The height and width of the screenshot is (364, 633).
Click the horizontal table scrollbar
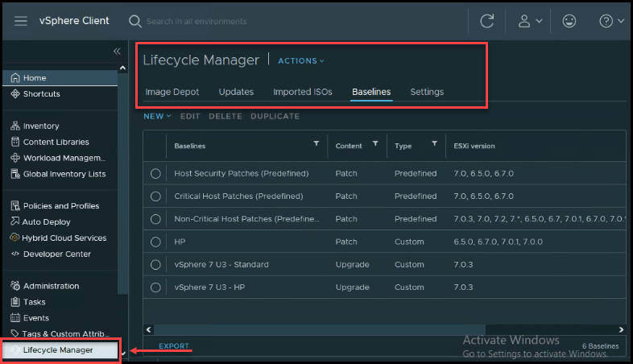(x=320, y=329)
